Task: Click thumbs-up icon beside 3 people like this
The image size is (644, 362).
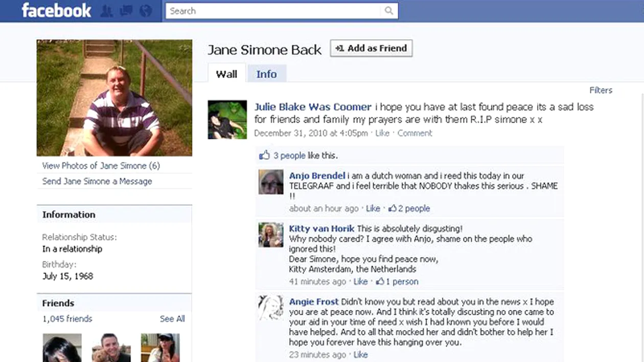Action: click(264, 155)
